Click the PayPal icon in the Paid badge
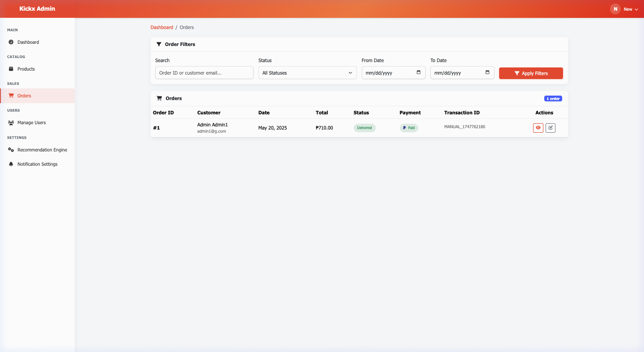Viewport: 644px width, 352px height. point(404,128)
